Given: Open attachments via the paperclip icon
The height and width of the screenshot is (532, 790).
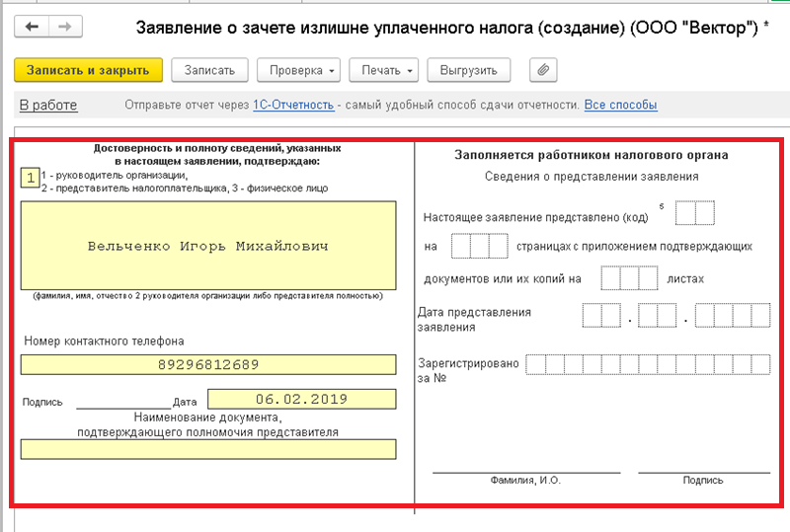Looking at the screenshot, I should click(x=543, y=70).
